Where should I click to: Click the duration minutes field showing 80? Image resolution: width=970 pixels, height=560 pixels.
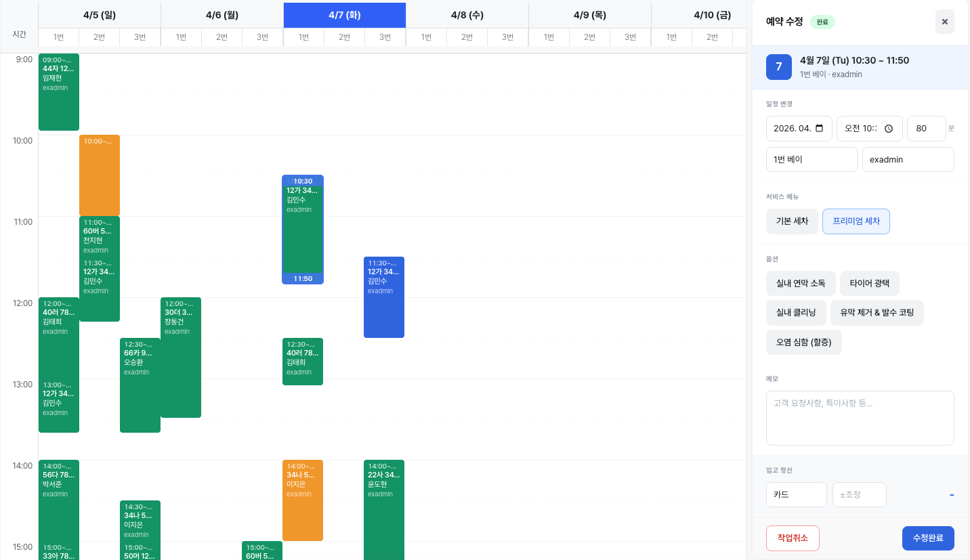pyautogui.click(x=926, y=129)
